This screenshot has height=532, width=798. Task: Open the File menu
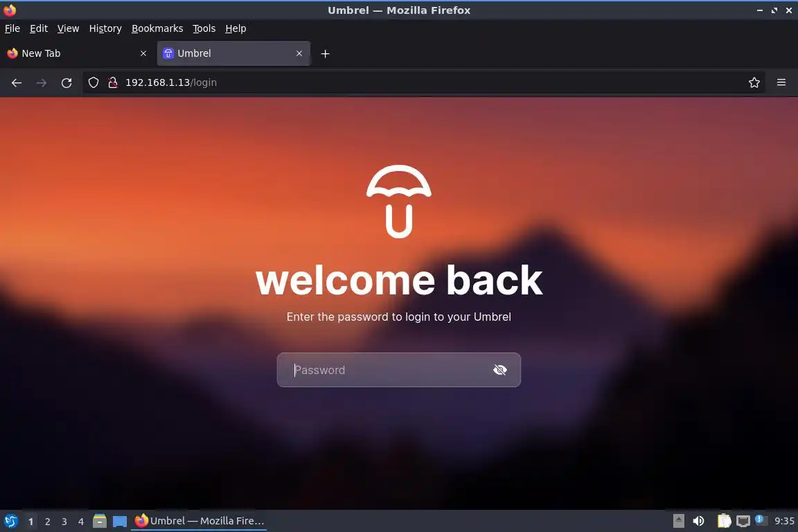[12, 28]
